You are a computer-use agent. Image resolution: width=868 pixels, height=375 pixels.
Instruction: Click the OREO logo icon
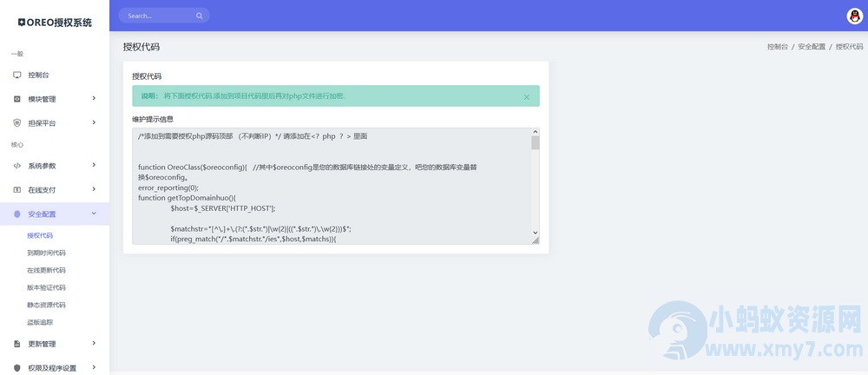pyautogui.click(x=22, y=23)
